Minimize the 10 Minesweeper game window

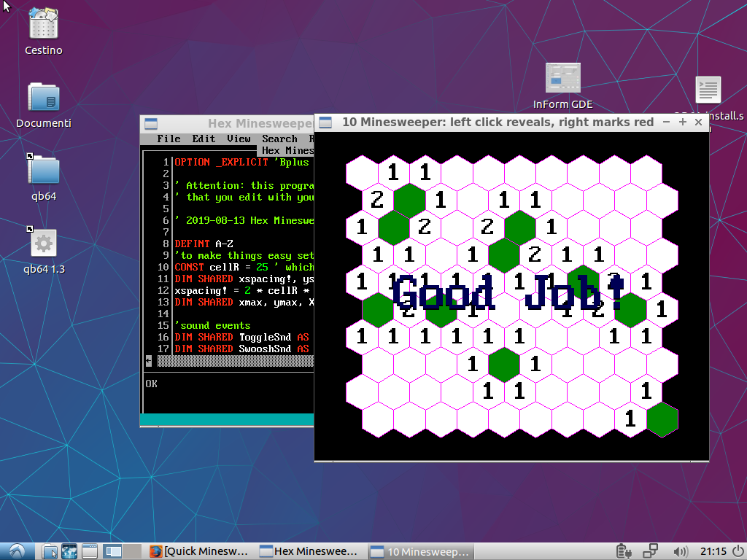pyautogui.click(x=667, y=122)
